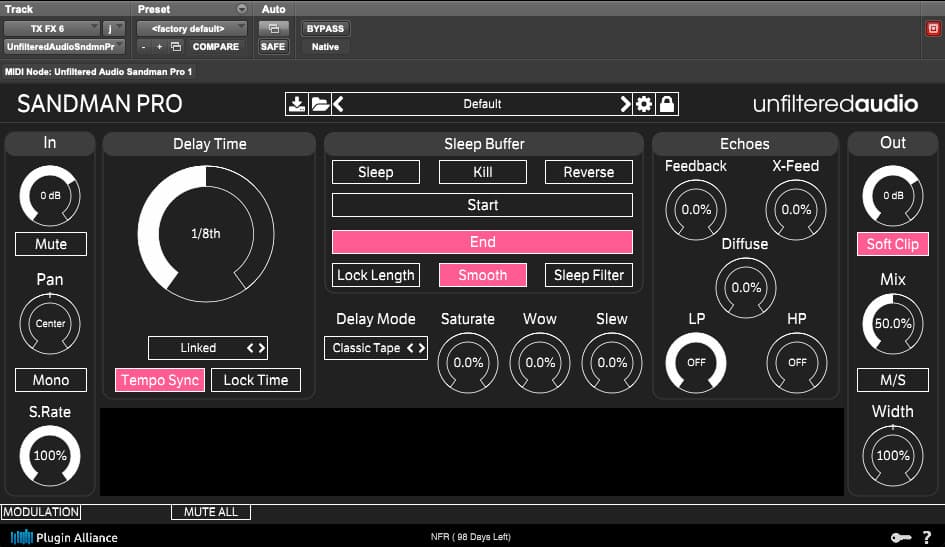
Task: Disable the Smooth toggle
Action: point(483,275)
